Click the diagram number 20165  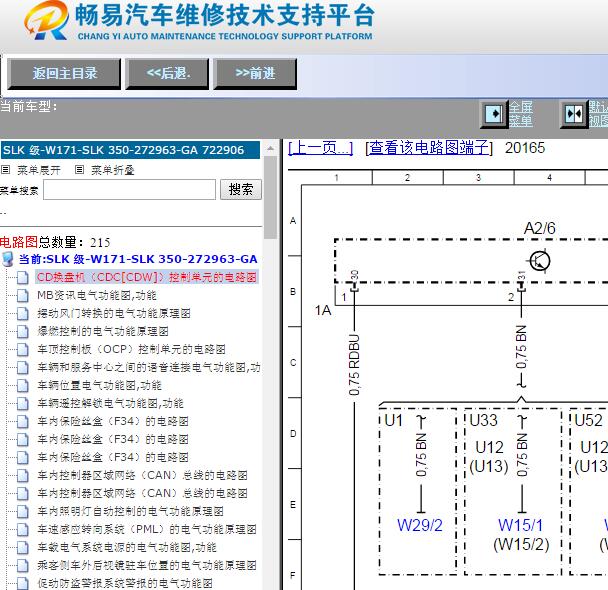tap(525, 148)
